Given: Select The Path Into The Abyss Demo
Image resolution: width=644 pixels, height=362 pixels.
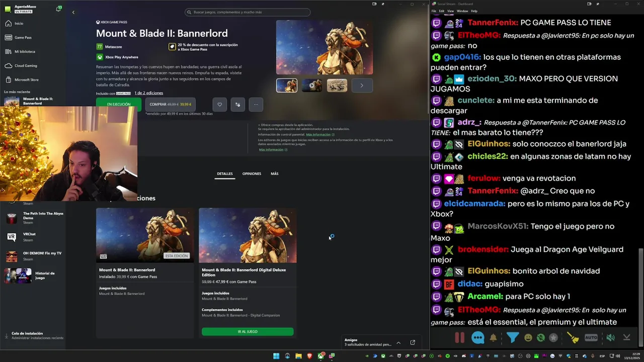Looking at the screenshot, I should (33, 218).
